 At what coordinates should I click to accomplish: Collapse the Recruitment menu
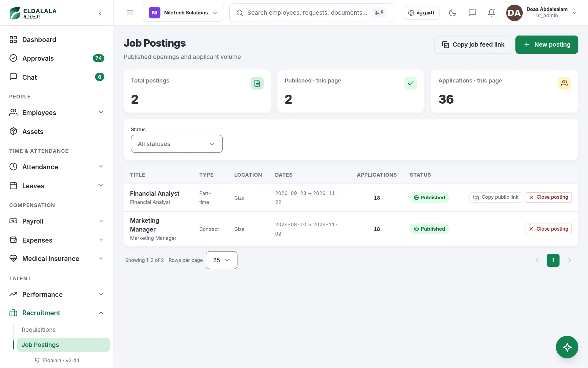pos(57,313)
